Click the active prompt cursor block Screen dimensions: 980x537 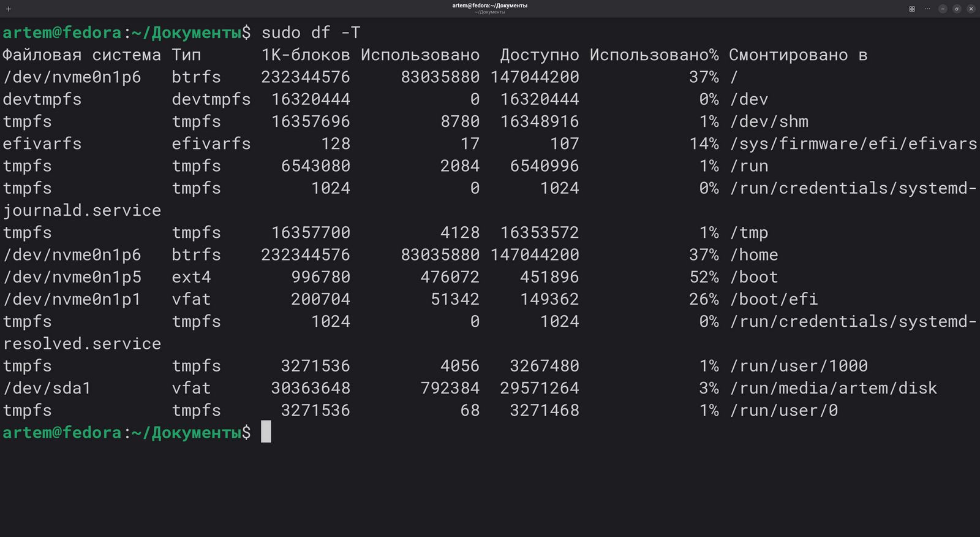[266, 432]
